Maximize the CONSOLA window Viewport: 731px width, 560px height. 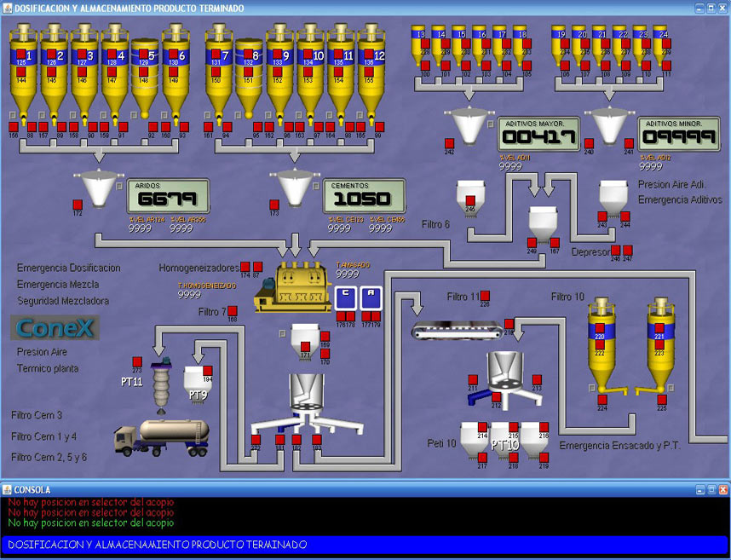(711, 490)
